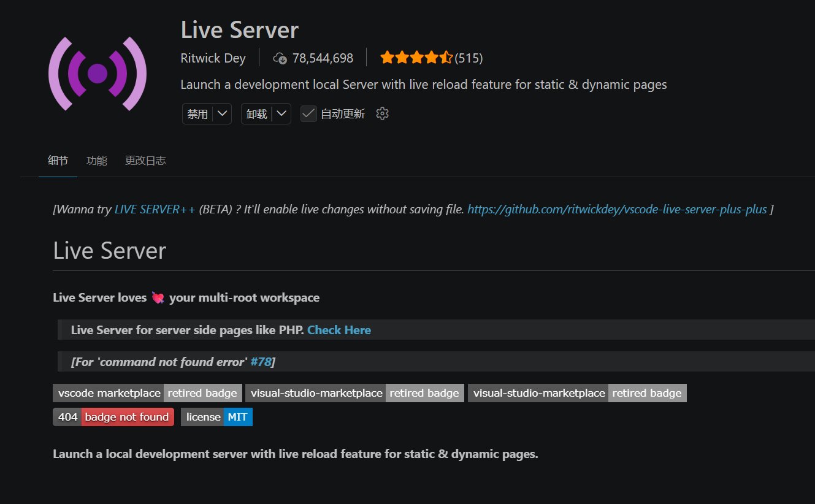Image resolution: width=815 pixels, height=504 pixels.
Task: Click the license MIT badge
Action: click(x=216, y=417)
